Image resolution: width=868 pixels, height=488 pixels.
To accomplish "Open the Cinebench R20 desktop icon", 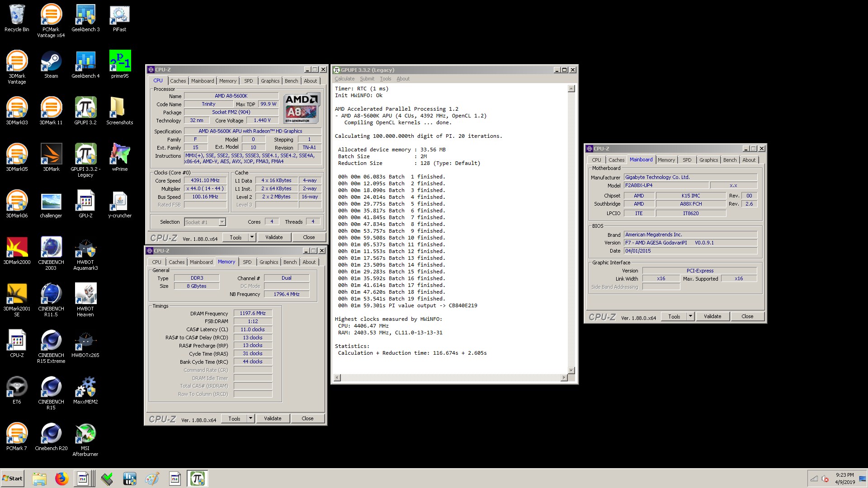I will pos(51,437).
